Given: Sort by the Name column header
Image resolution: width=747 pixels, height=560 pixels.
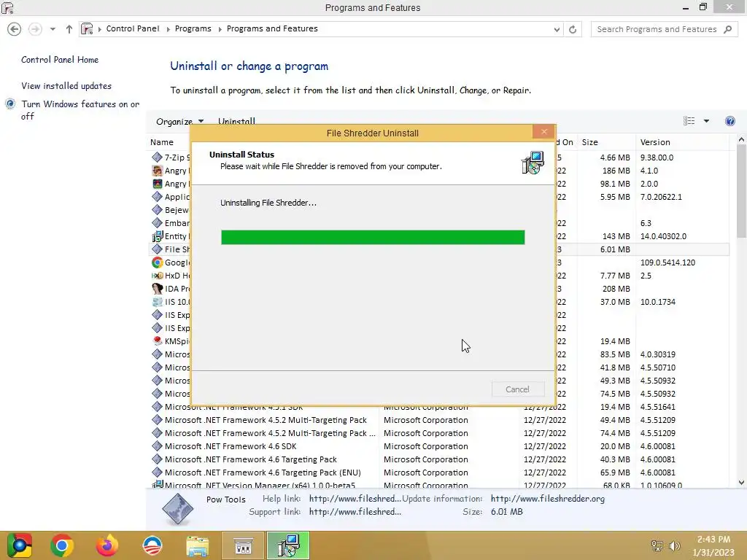Looking at the screenshot, I should [x=162, y=142].
